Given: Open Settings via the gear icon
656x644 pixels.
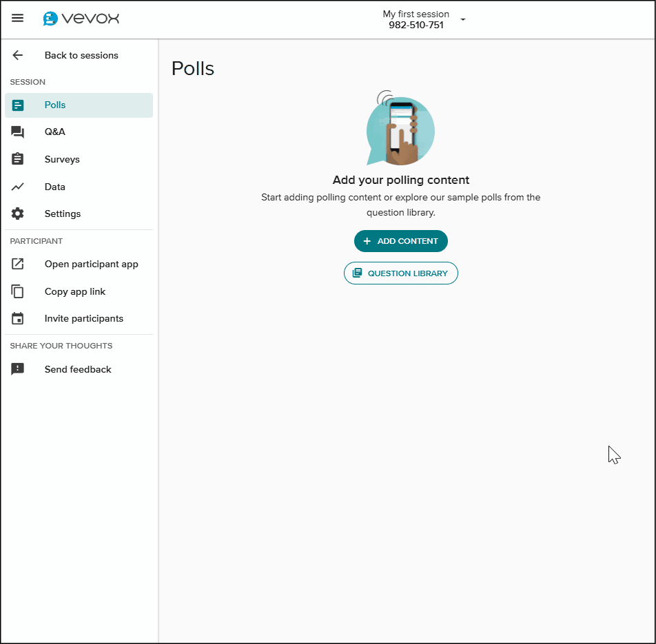Looking at the screenshot, I should (18, 214).
